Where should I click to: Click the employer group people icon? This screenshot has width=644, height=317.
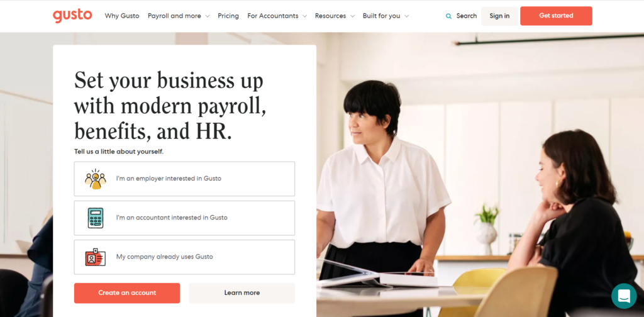coord(96,179)
